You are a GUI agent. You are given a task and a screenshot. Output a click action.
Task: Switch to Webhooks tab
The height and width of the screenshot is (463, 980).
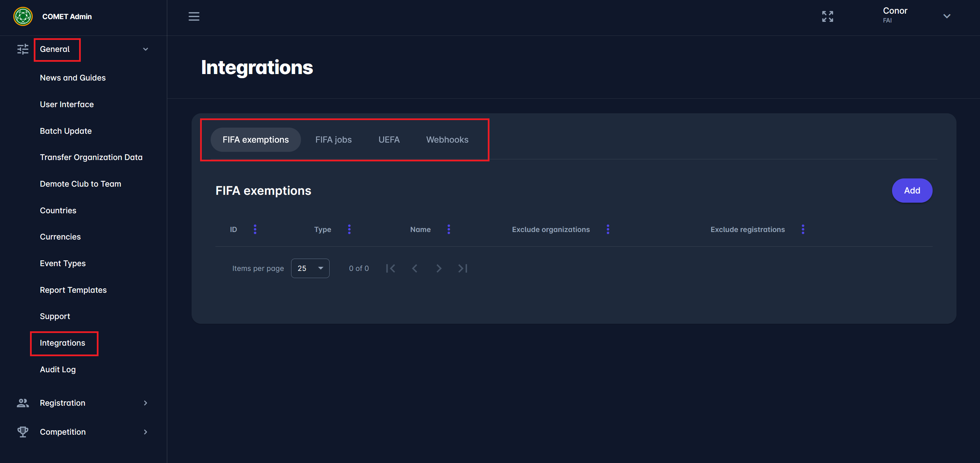[447, 140]
